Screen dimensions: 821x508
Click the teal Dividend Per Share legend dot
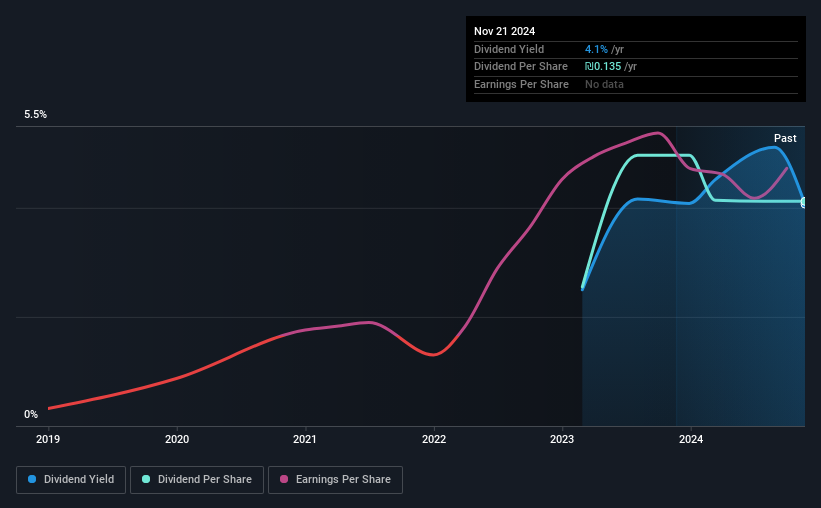pyautogui.click(x=146, y=479)
